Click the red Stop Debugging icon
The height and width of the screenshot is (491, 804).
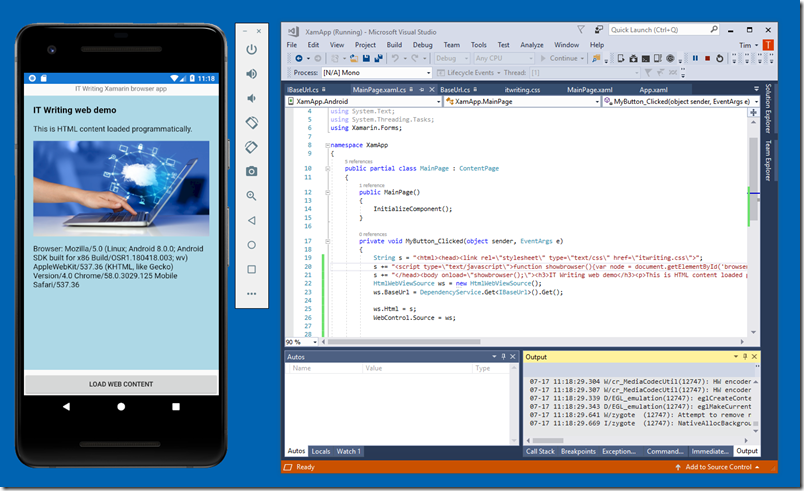click(708, 58)
